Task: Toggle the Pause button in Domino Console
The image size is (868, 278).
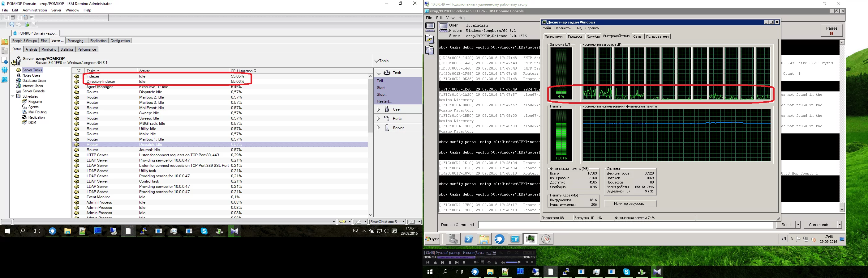Action: tap(831, 31)
